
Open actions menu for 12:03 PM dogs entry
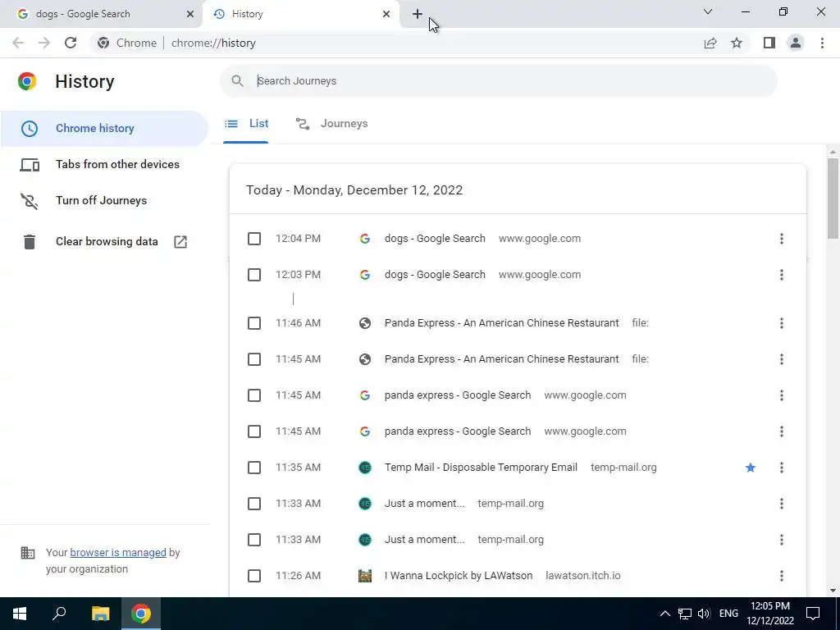click(x=782, y=275)
